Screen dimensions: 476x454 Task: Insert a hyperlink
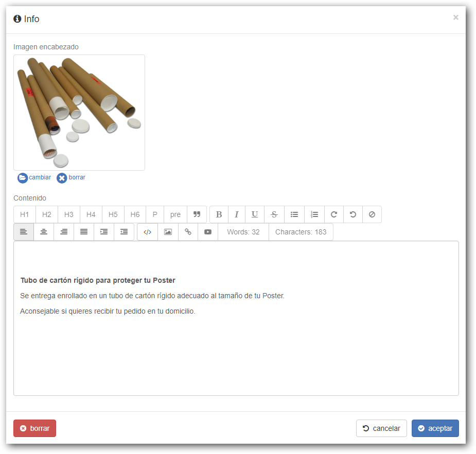tap(188, 232)
